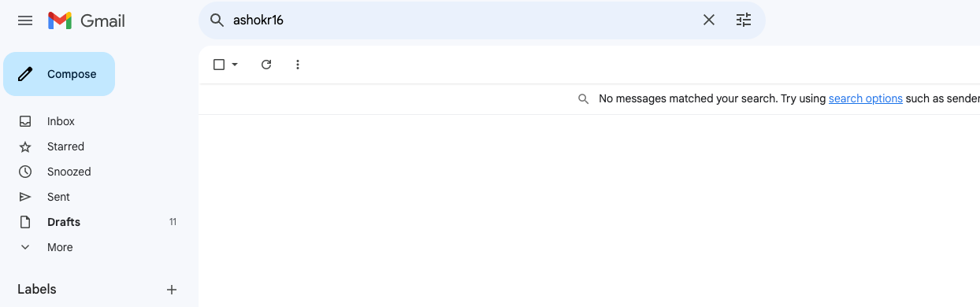The image size is (980, 307).
Task: Click the Labels heading
Action: coord(37,289)
